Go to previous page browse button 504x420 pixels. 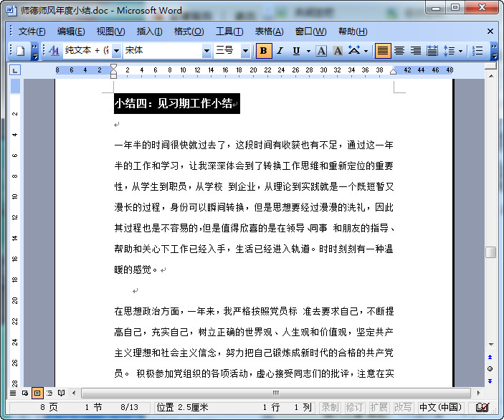tap(490, 357)
